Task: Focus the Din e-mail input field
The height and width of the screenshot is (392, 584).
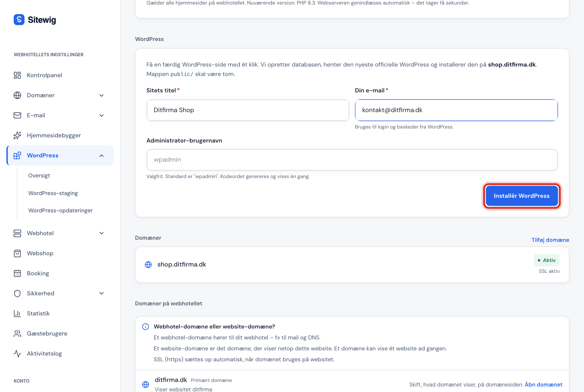Action: coord(456,110)
